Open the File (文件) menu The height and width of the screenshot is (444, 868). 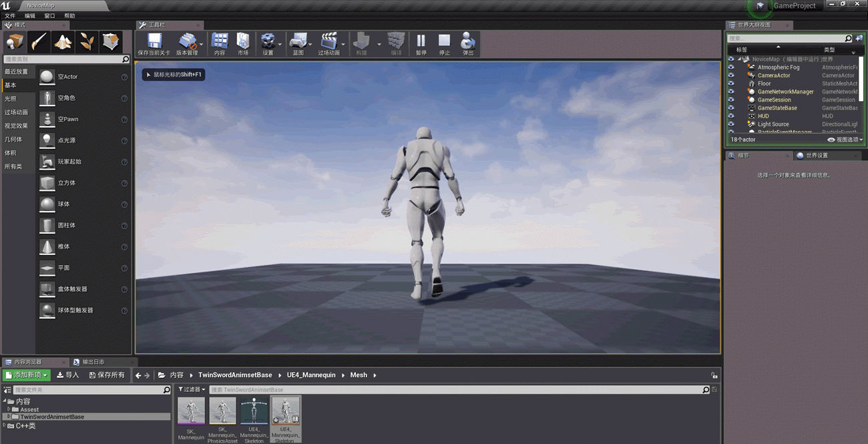pos(10,15)
